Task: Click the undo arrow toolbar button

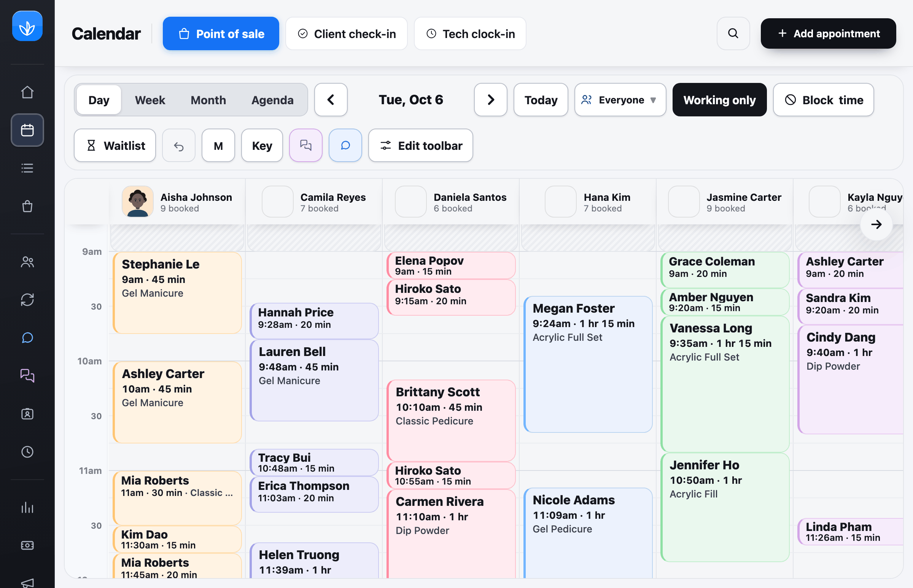Action: coord(179,145)
